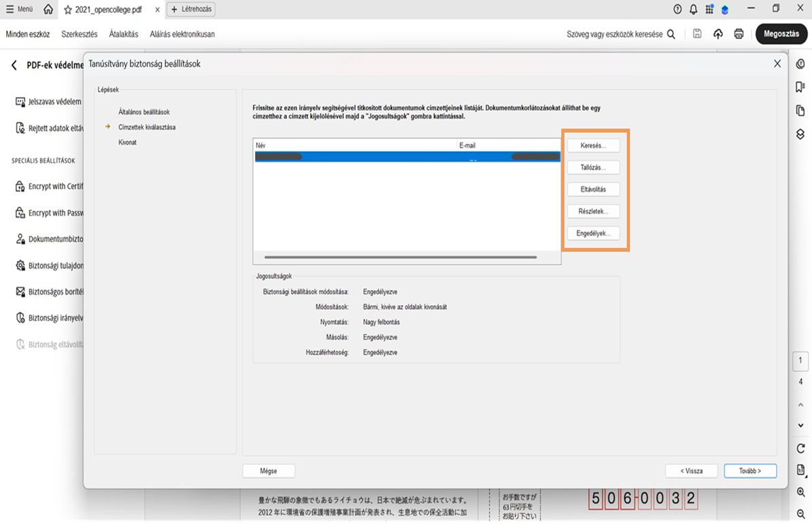Viewport: 812px width, 524px height.
Task: Close the 2021_opencollege.pdf tab
Action: tap(157, 9)
